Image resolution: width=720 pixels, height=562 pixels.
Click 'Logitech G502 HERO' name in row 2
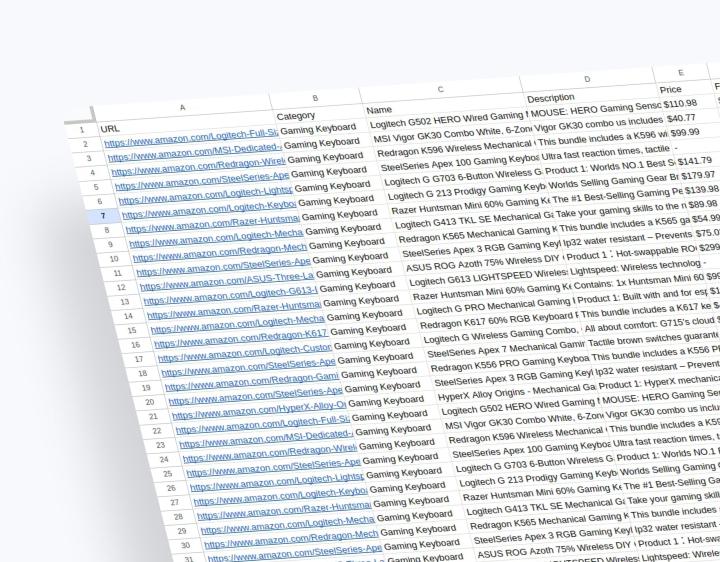tap(449, 120)
